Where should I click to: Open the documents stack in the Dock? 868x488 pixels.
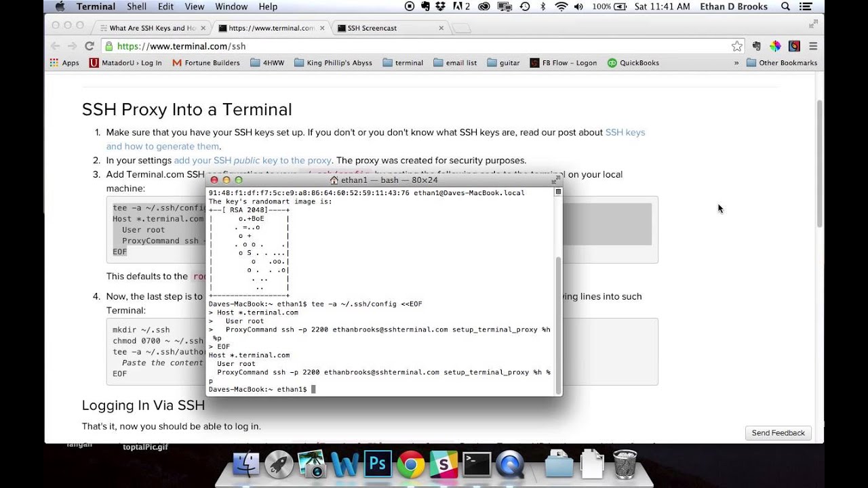[592, 464]
